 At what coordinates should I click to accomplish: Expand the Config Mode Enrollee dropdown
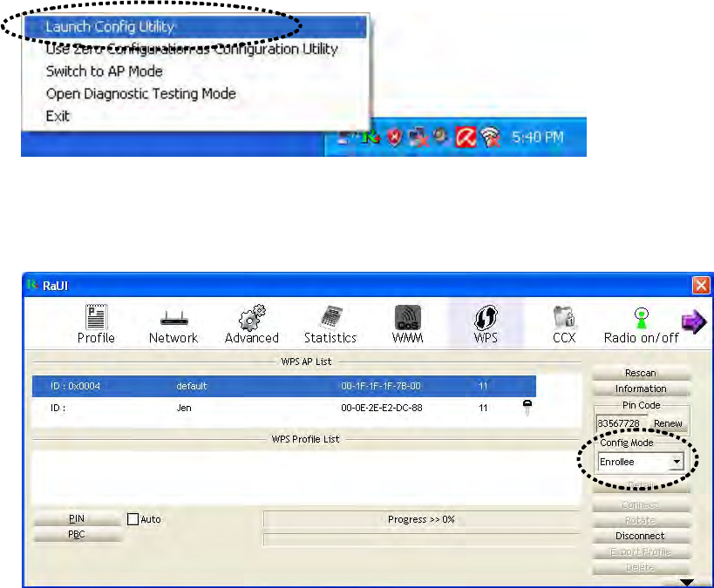677,462
